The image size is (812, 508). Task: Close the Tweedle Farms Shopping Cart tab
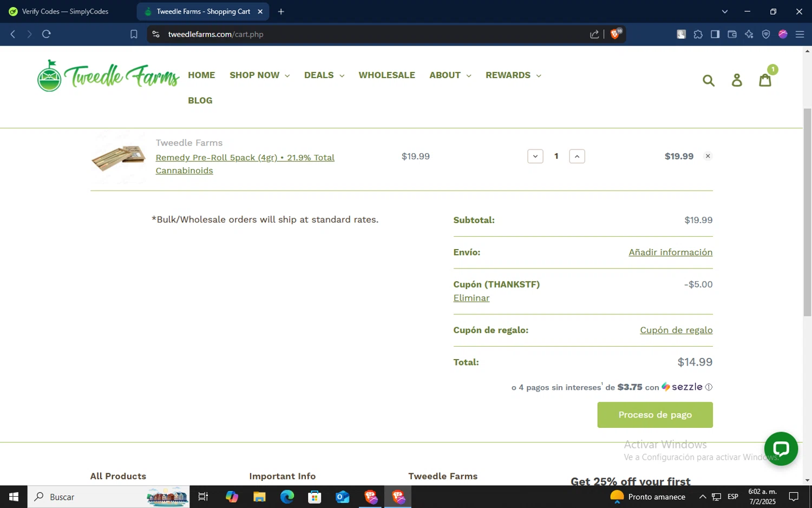tap(260, 11)
